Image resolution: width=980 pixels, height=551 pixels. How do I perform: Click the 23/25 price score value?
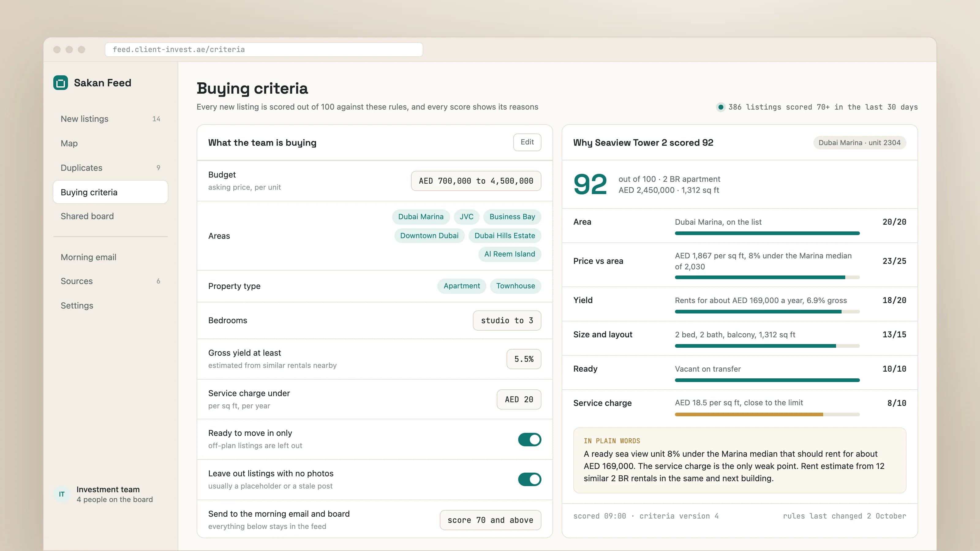[x=894, y=261]
